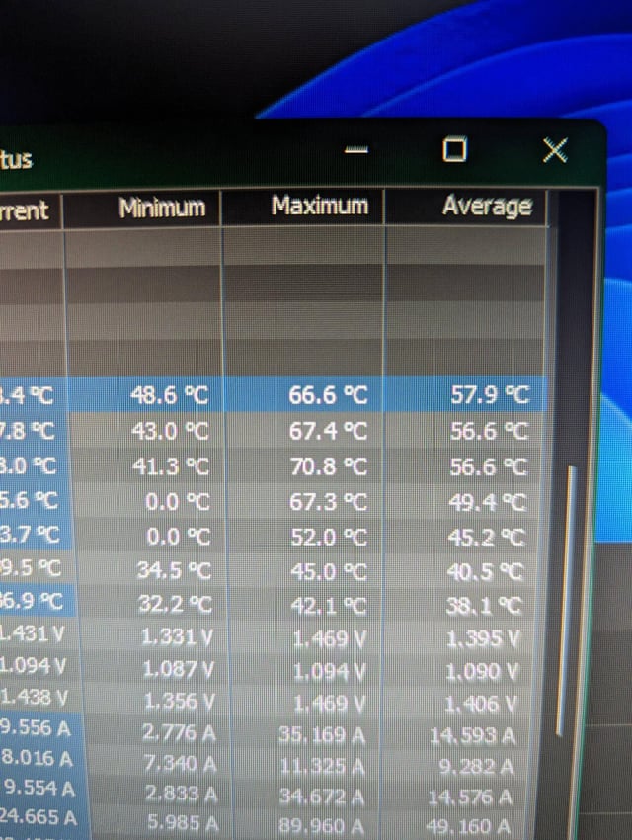Maximize the sensor status window
This screenshot has width=632, height=840.
(454, 149)
